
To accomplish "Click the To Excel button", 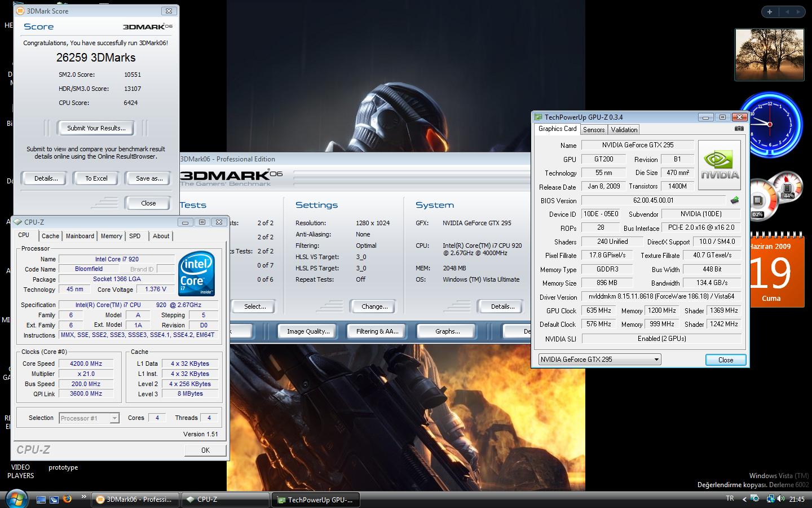I will [96, 178].
